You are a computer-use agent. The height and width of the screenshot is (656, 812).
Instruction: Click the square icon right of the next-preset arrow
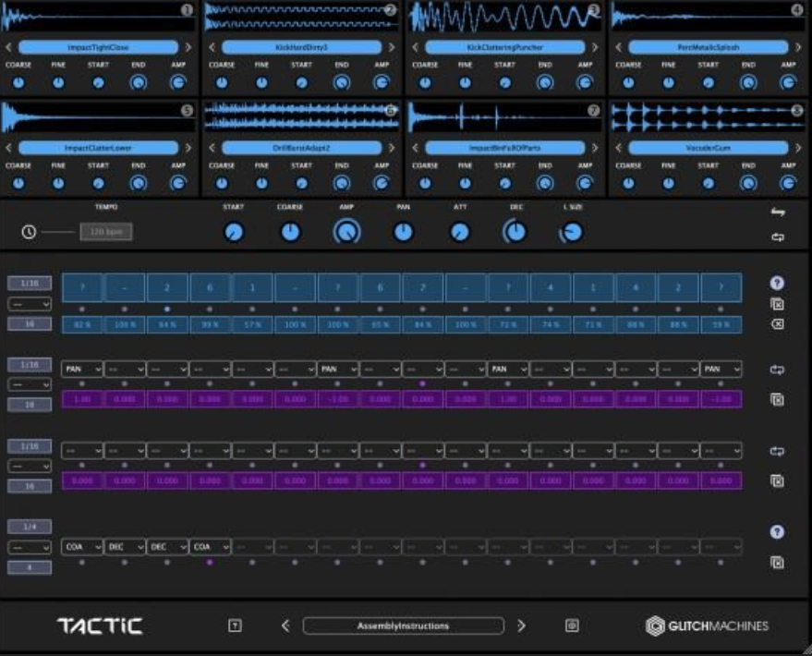click(x=572, y=626)
